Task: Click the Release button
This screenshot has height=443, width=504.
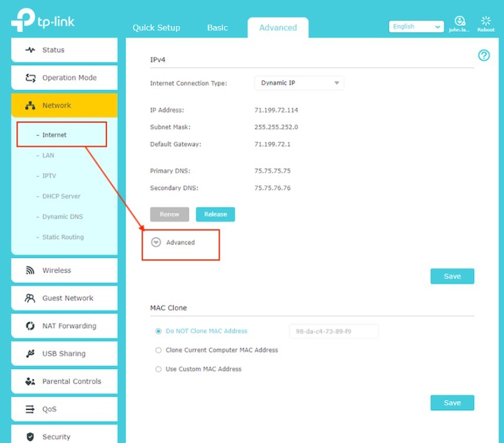Action: pyautogui.click(x=215, y=214)
